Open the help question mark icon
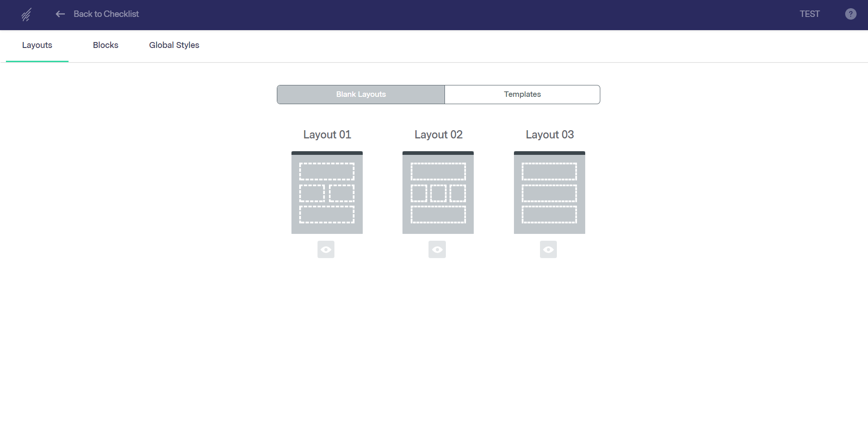 [850, 14]
